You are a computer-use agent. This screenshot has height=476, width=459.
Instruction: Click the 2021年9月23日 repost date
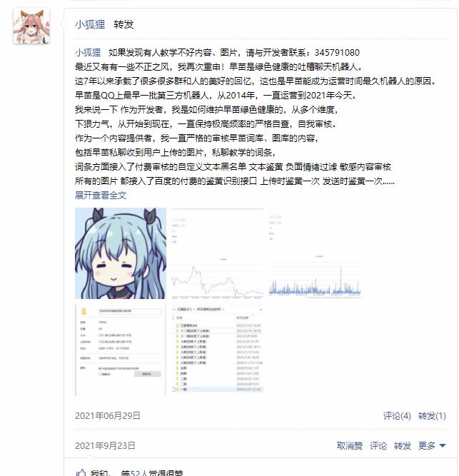(x=105, y=445)
